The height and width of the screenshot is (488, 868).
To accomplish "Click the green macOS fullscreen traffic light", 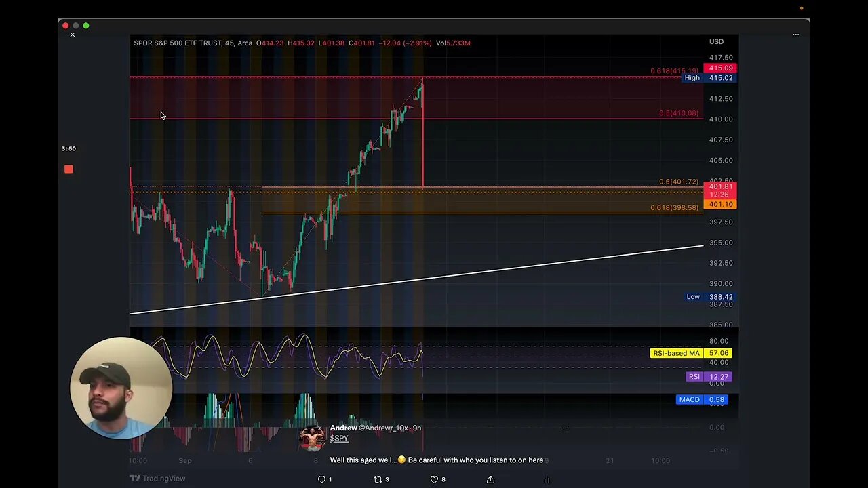I will tap(86, 26).
